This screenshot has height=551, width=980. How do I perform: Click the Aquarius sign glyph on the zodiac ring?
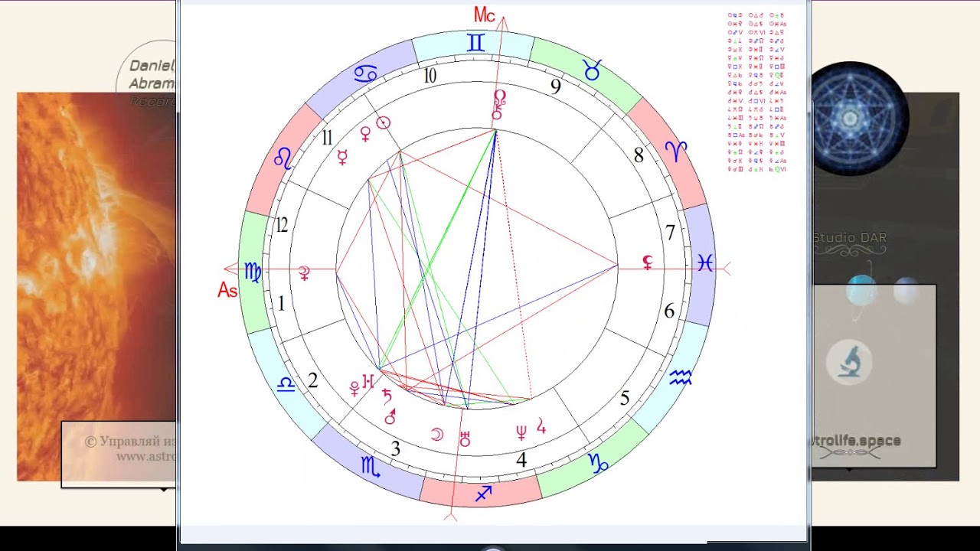[680, 377]
